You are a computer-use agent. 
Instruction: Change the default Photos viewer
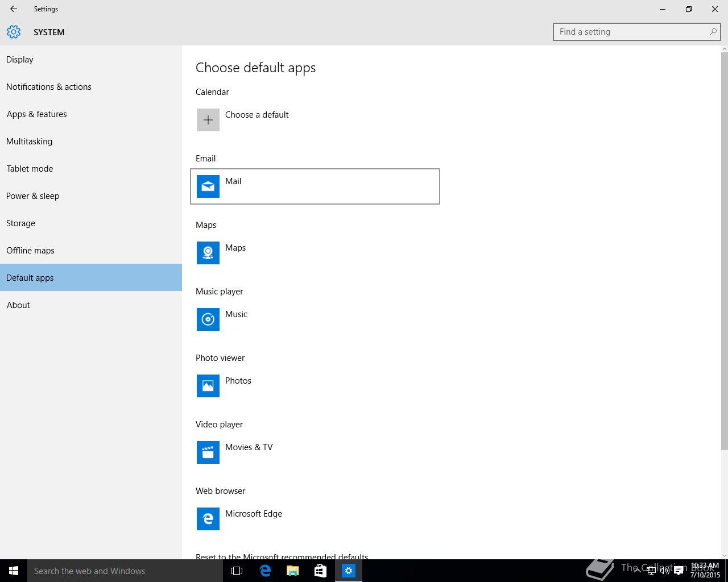[315, 386]
